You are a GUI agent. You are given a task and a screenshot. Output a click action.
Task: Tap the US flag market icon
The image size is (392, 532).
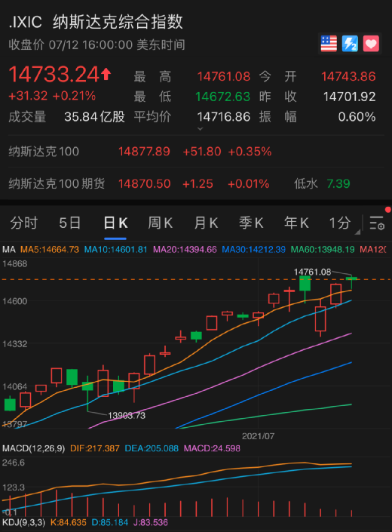tap(329, 44)
